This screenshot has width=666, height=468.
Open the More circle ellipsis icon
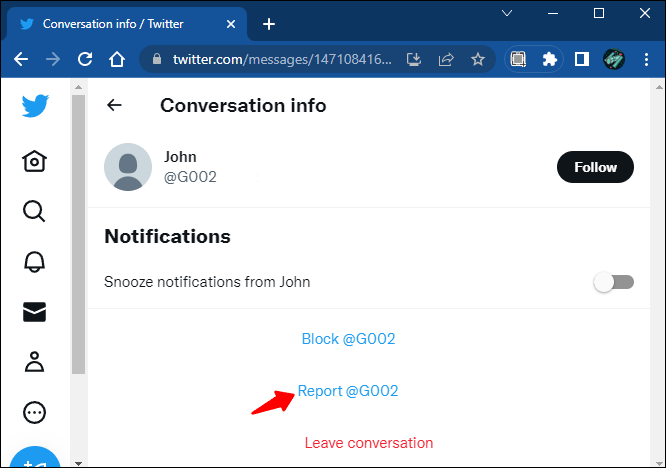pos(34,412)
